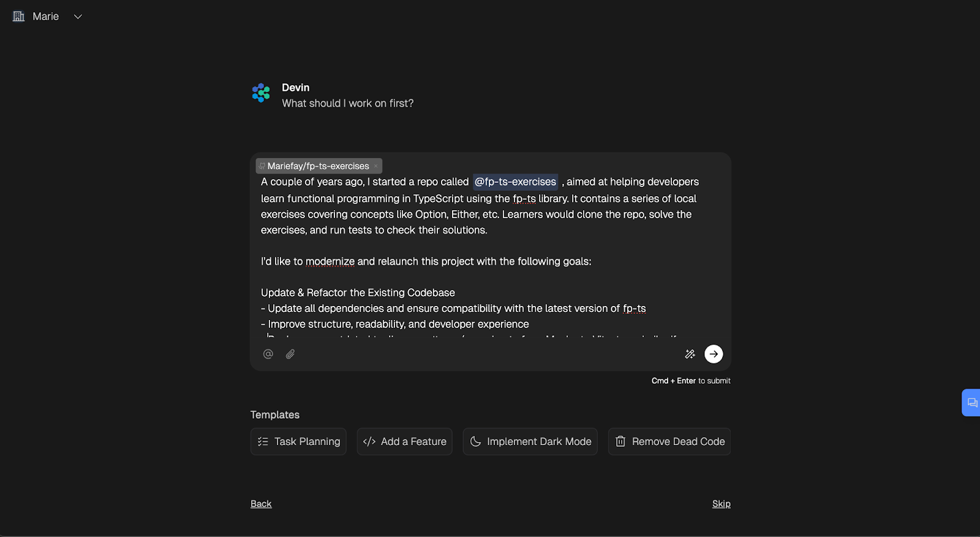Click the @ mention icon below prompt
980x537 pixels.
[268, 354]
